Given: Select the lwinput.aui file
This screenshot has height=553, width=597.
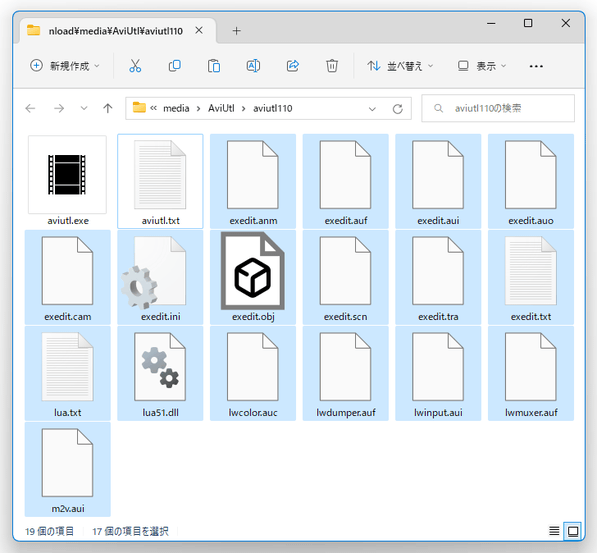Looking at the screenshot, I should pyautogui.click(x=438, y=373).
